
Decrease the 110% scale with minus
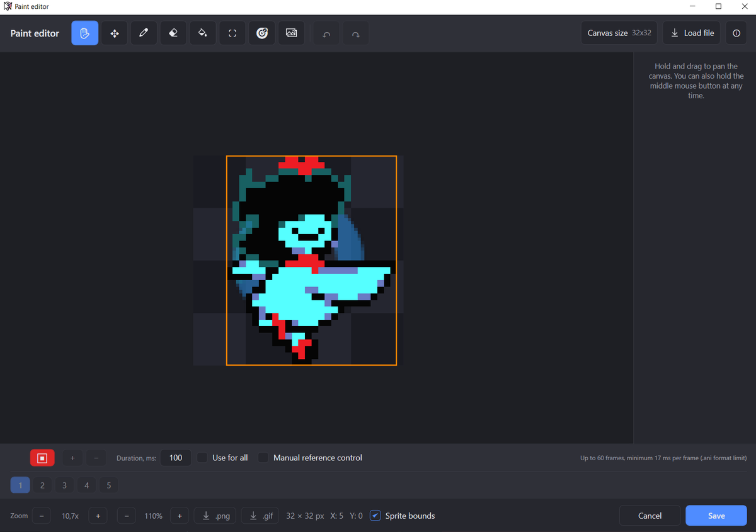pyautogui.click(x=127, y=516)
